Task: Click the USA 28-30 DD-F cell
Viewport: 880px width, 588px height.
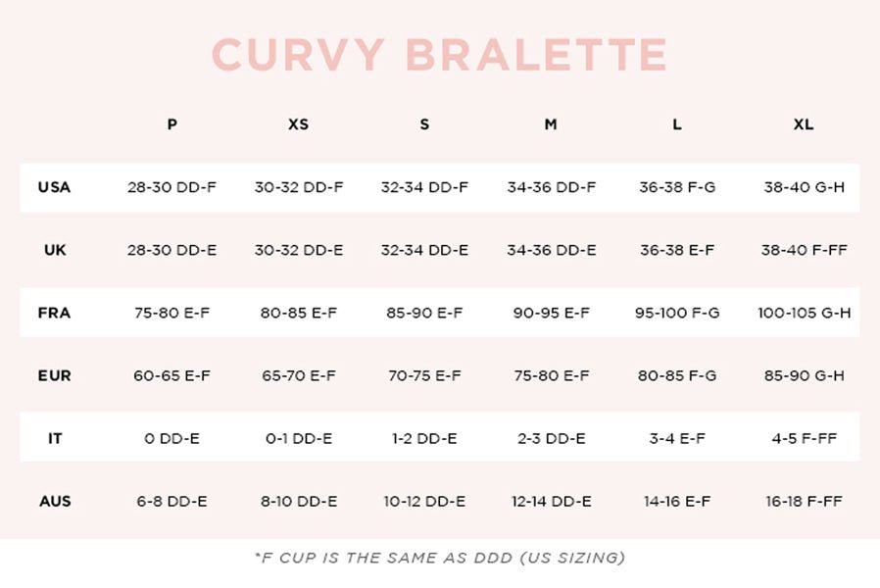Action: [171, 187]
